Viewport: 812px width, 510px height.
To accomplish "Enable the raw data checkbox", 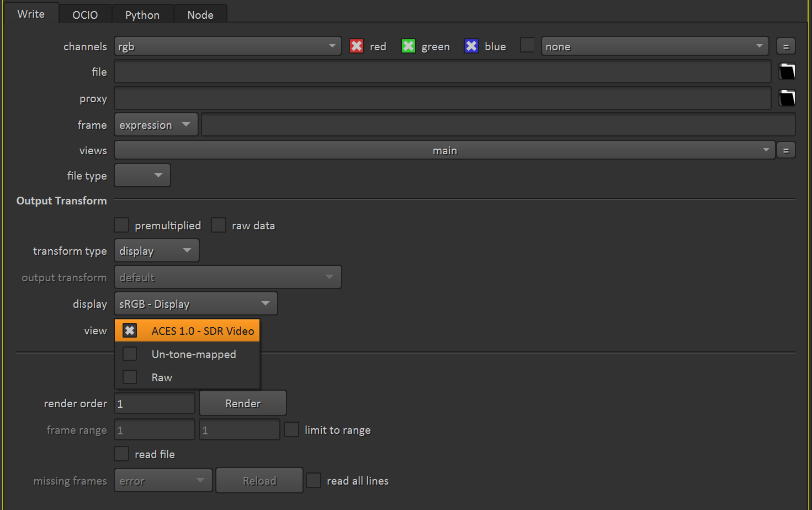I will 219,225.
